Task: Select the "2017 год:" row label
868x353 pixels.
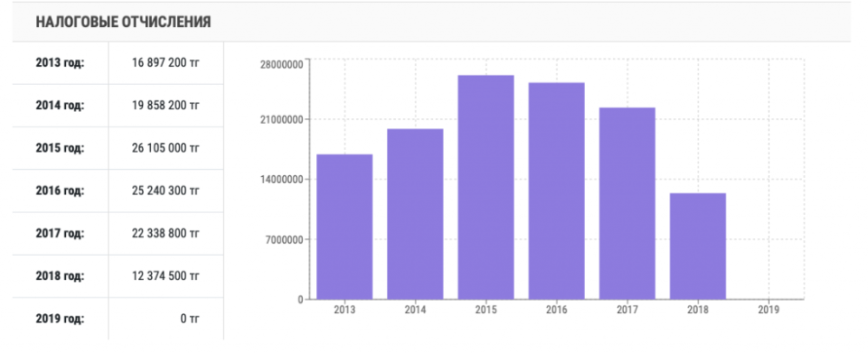Action: click(x=60, y=233)
